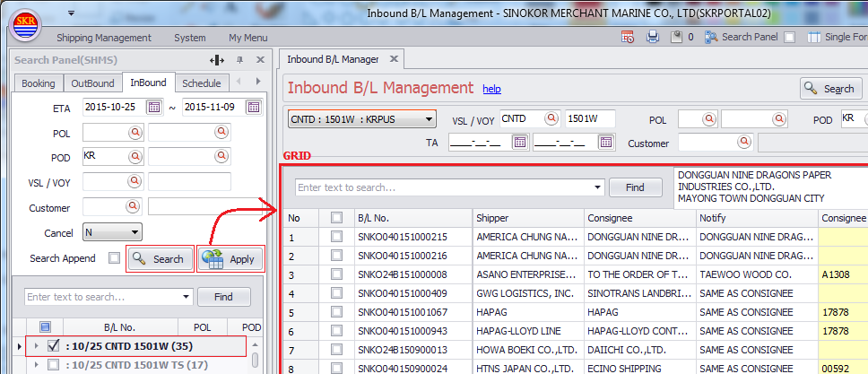Uncheck the 10/25 CNTD 1501W (35) checkbox
Image resolution: width=868 pixels, height=374 pixels.
(54, 345)
